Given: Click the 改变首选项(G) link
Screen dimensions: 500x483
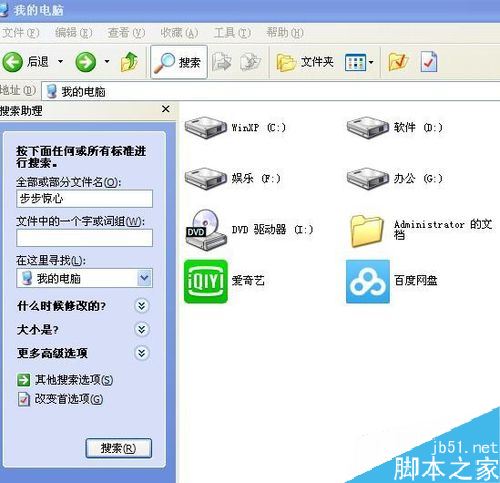Looking at the screenshot, I should [x=69, y=399].
